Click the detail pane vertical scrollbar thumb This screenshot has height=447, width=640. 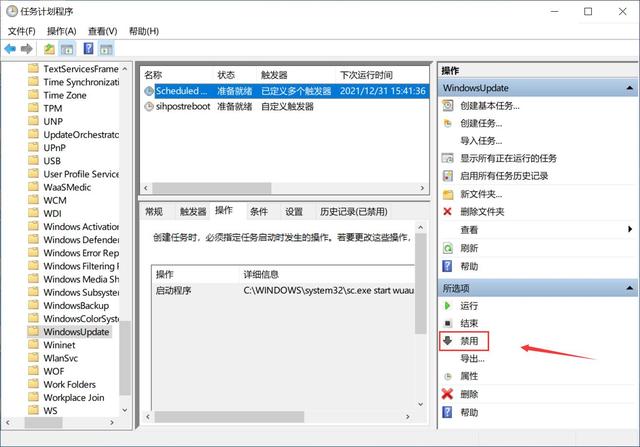(420, 284)
